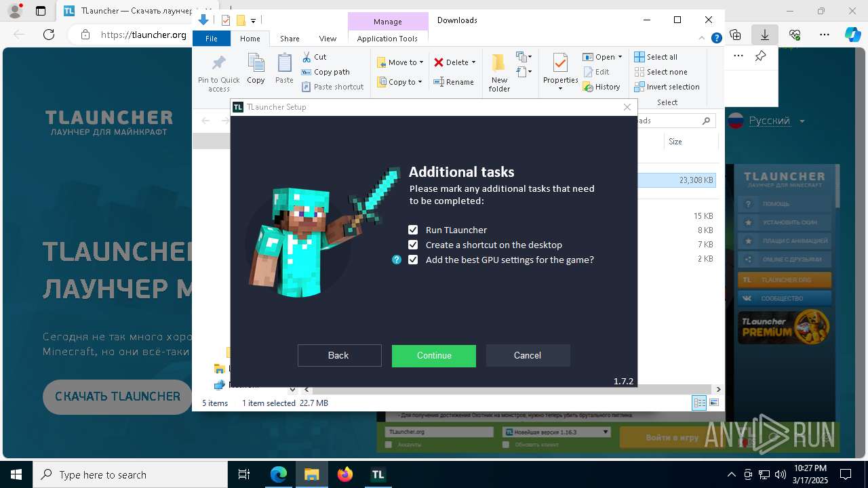Click the taskbar search box
The image size is (868, 488).
point(130,474)
